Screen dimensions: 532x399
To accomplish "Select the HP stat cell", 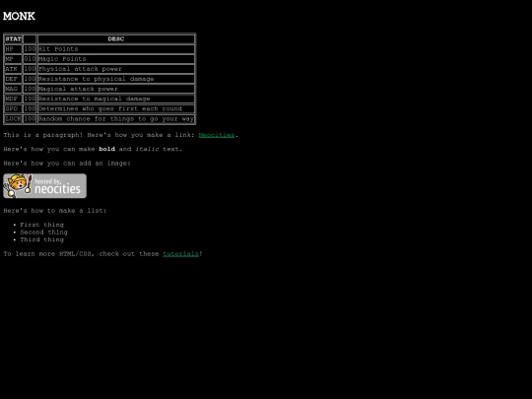I will [x=13, y=49].
